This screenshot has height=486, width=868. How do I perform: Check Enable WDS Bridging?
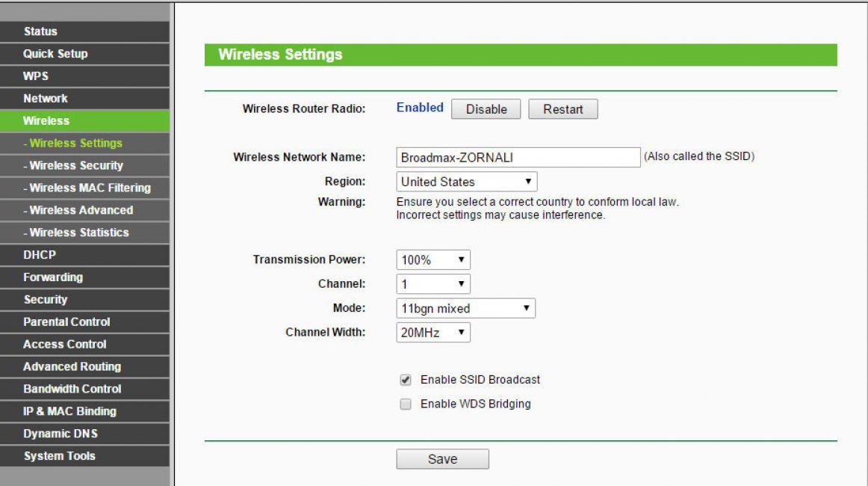click(406, 404)
